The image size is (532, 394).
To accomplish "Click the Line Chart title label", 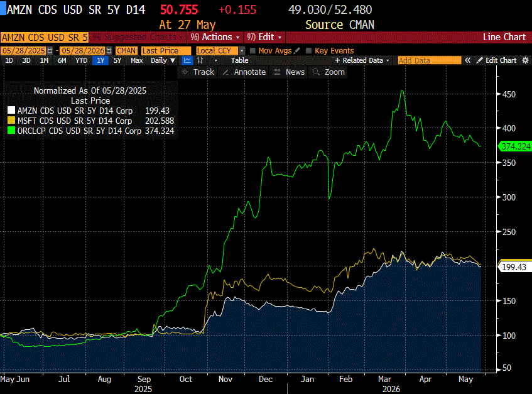I will coord(504,37).
